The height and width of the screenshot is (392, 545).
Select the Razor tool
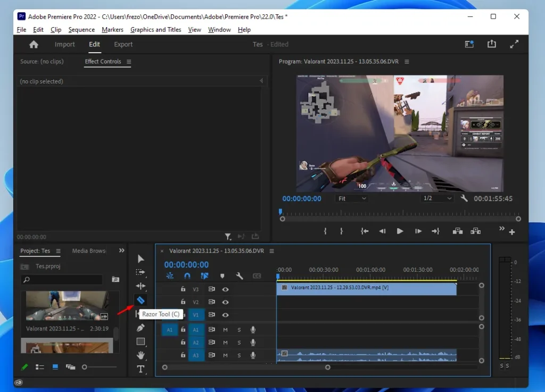(x=141, y=300)
